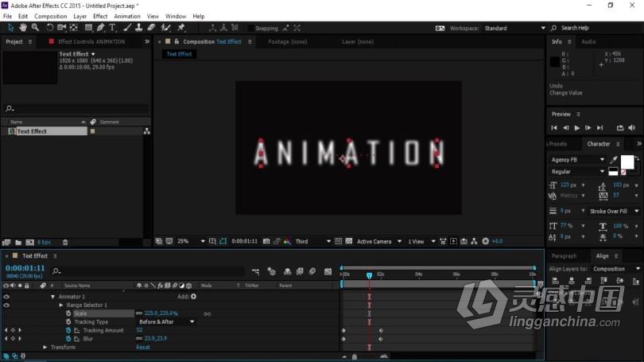The image size is (644, 362).
Task: Expand the Transform property group
Action: coord(45,347)
